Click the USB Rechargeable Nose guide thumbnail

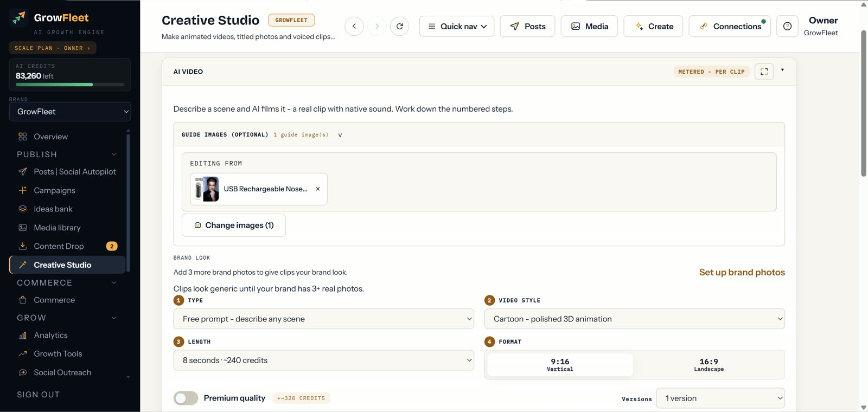coord(207,189)
